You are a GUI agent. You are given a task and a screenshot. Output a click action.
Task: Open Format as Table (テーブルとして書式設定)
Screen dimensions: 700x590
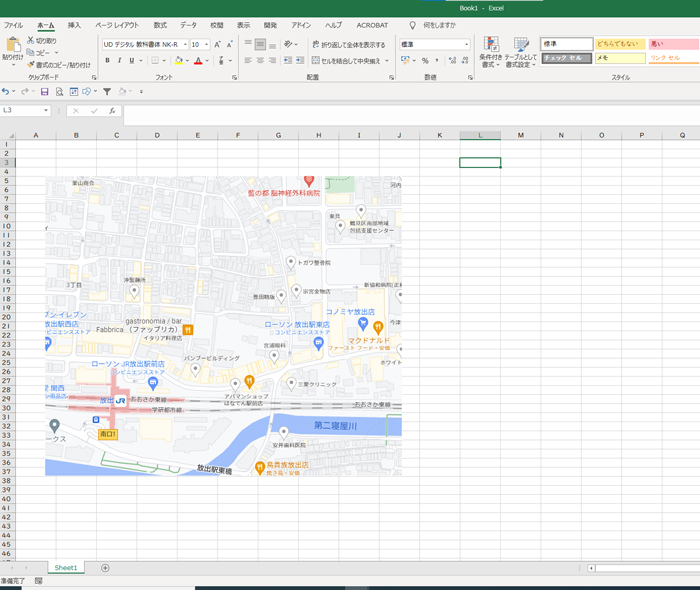point(521,52)
